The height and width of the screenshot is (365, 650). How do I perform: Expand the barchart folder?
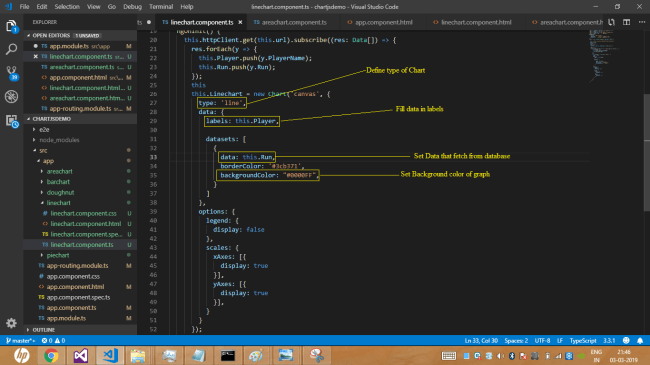[80, 182]
